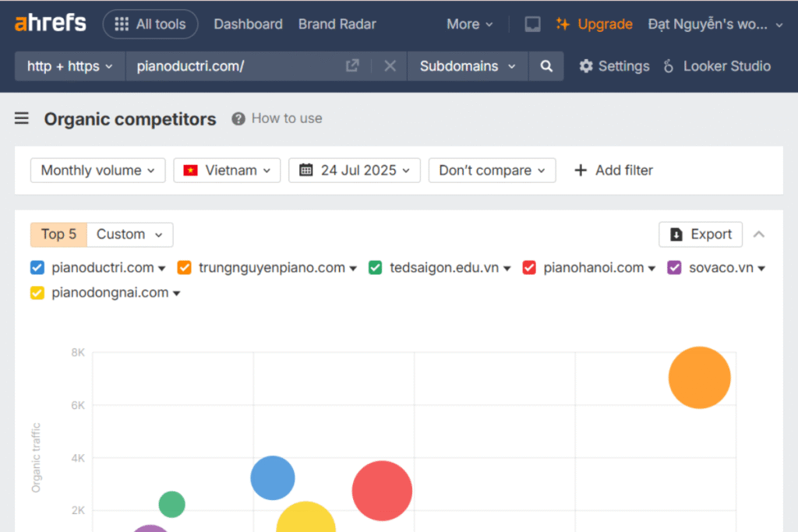Open Settings gear

[x=614, y=66]
